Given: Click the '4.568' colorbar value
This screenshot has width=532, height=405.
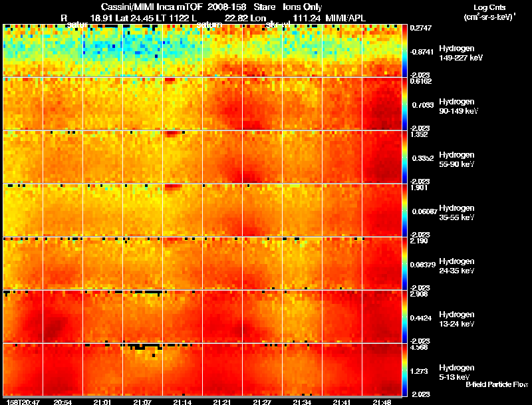Looking at the screenshot, I should pos(419,347).
